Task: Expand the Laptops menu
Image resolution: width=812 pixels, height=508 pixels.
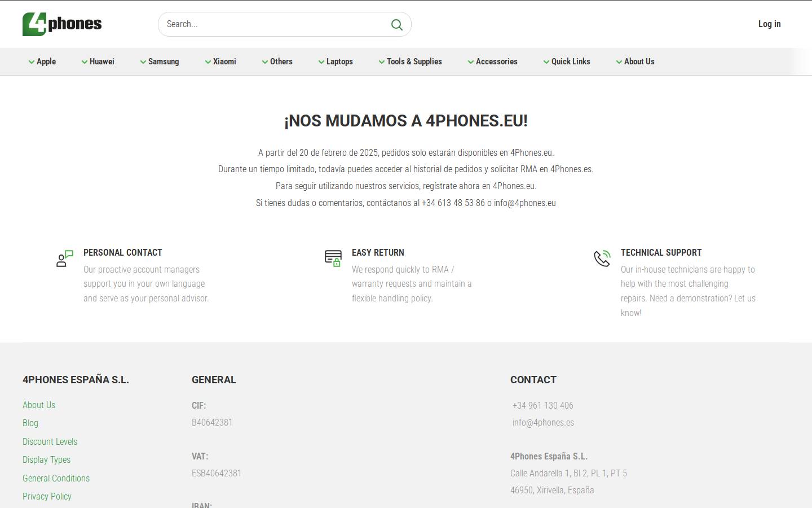Action: 336,62
